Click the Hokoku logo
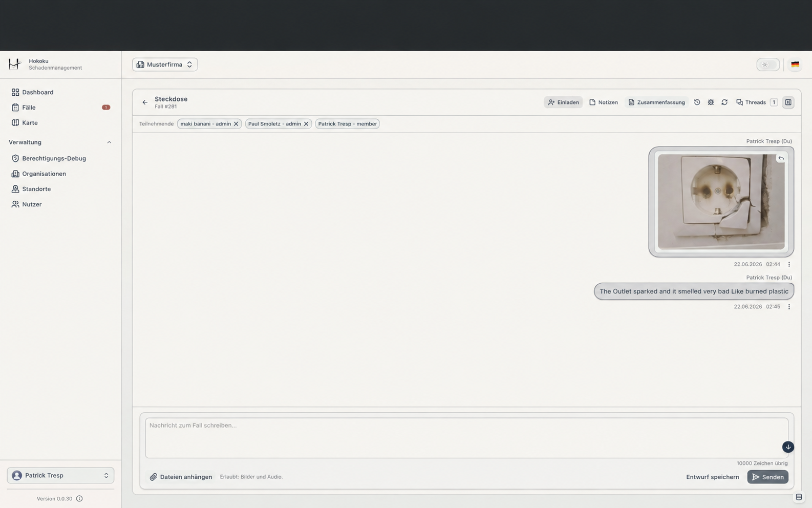Screen dimensions: 812x508 pyautogui.click(x=15, y=64)
